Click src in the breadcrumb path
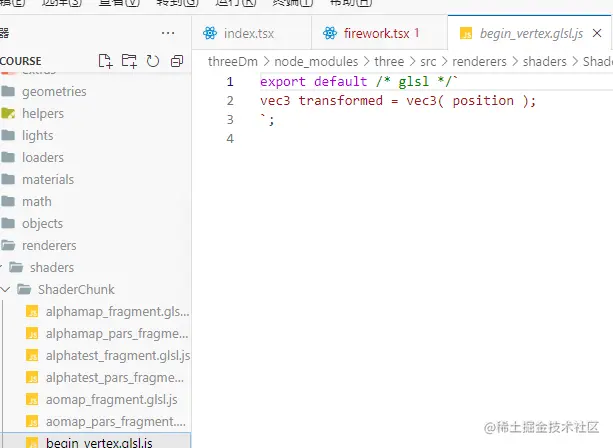The width and height of the screenshot is (613, 448). point(428,61)
